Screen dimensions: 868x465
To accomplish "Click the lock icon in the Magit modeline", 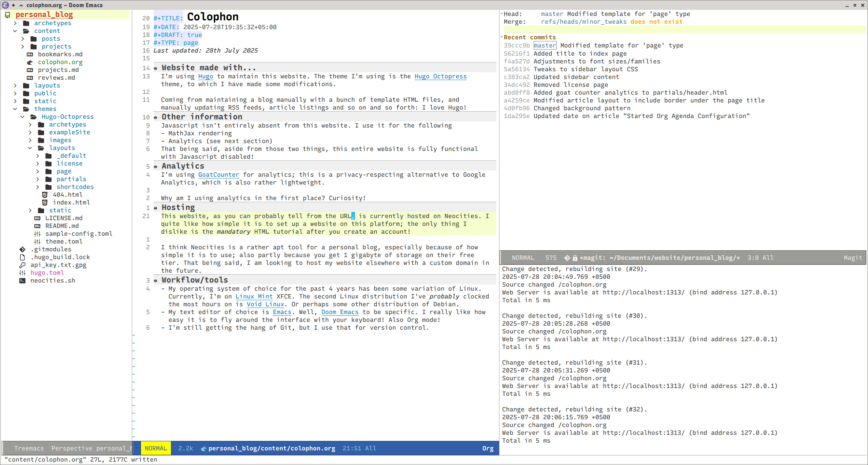I will click(x=575, y=258).
